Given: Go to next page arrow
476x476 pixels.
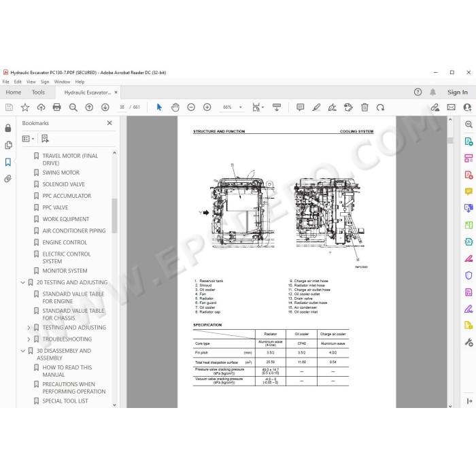Looking at the screenshot, I should (105, 107).
